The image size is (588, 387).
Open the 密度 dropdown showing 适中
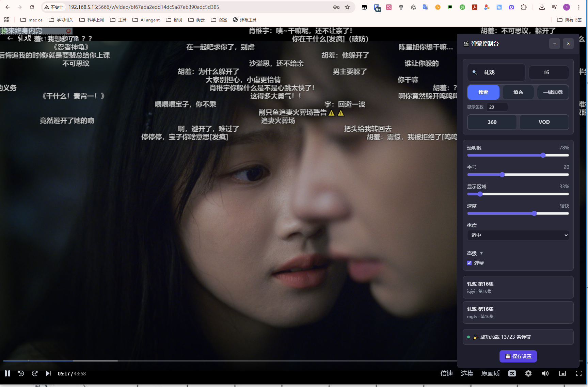[518, 235]
